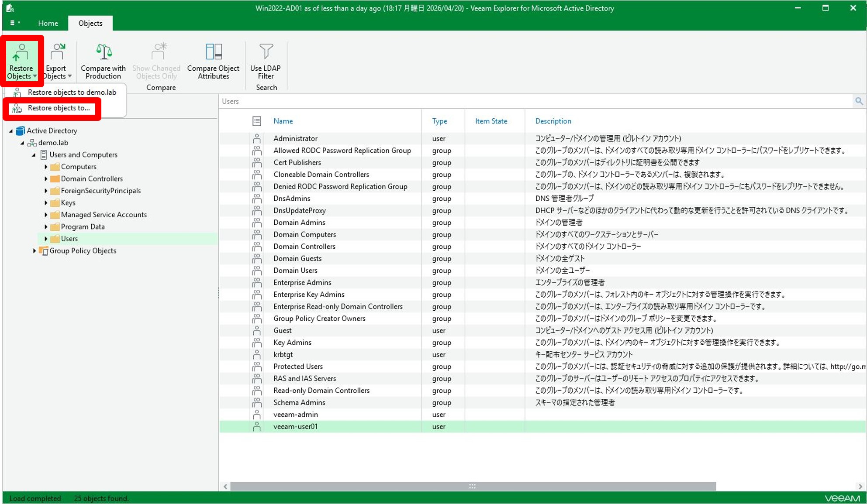Expand the ForeignSecurityPrincipals node
The height and width of the screenshot is (504, 867).
tap(45, 191)
